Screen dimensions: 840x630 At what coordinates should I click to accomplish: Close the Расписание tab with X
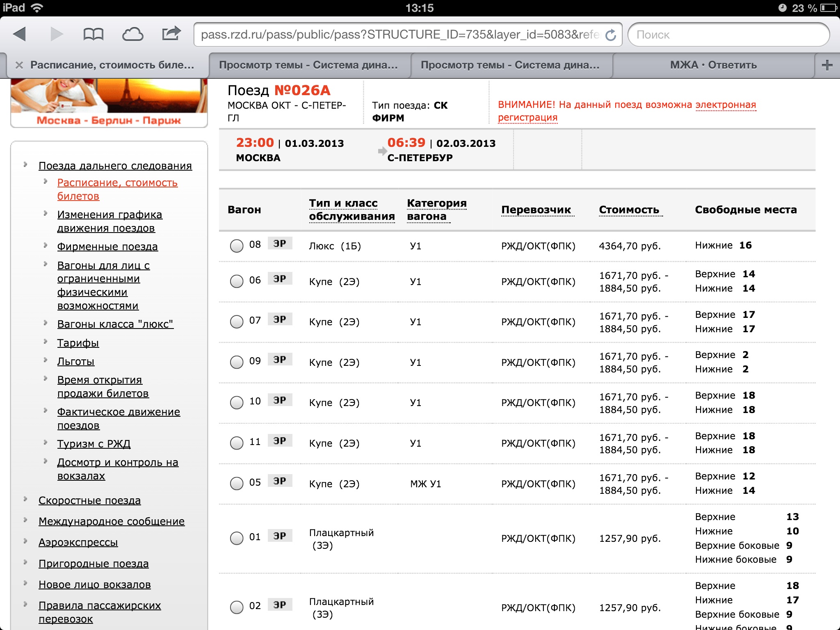point(19,65)
